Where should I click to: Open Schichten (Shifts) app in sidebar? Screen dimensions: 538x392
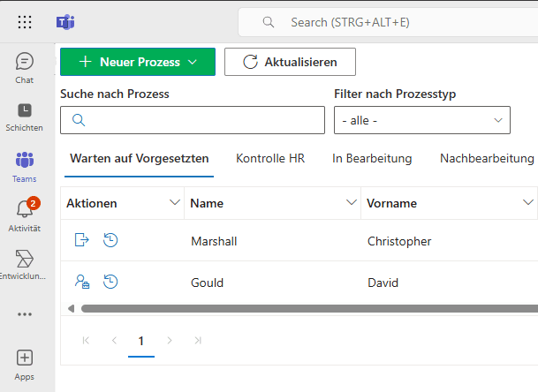pyautogui.click(x=25, y=110)
